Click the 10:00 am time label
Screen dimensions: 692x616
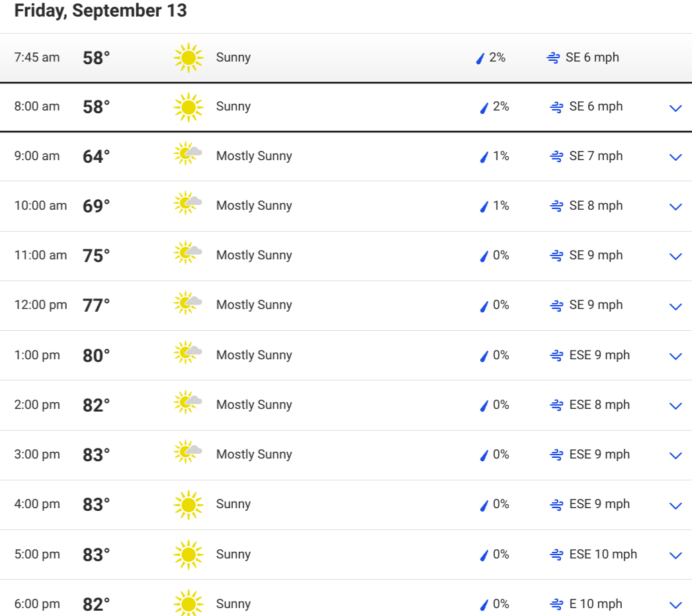(40, 206)
